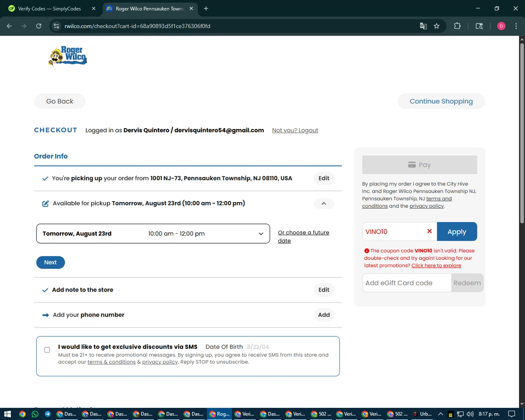Open SMS privacy policy link
525x420 pixels.
(x=160, y=362)
